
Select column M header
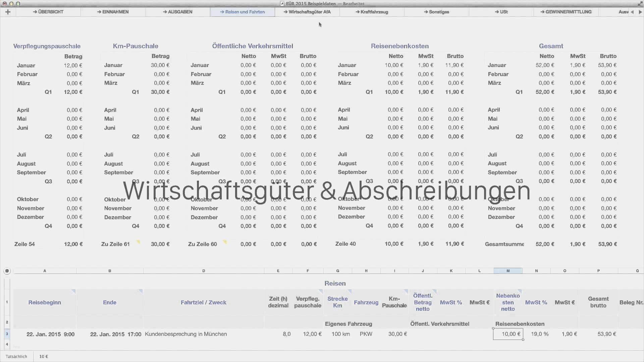[x=508, y=271]
